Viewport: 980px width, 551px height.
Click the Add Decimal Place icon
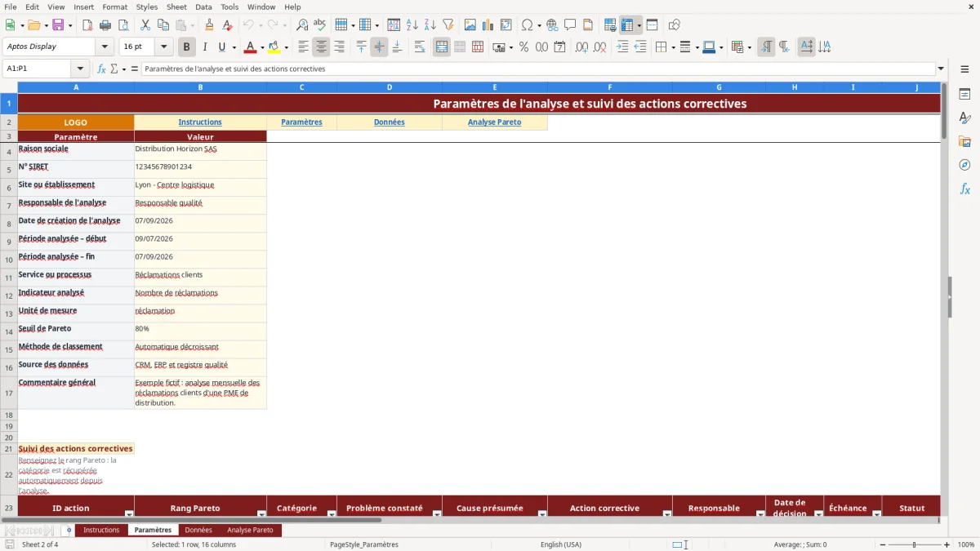[582, 47]
